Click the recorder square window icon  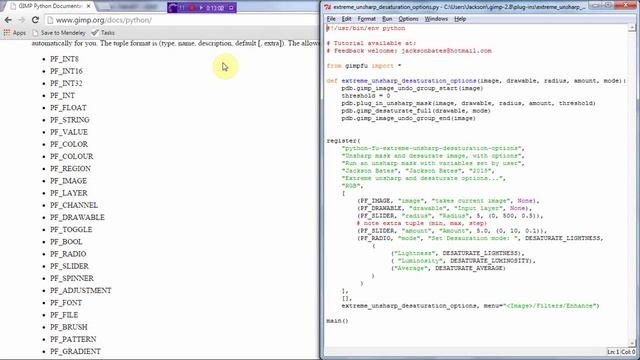pyautogui.click(x=231, y=7)
